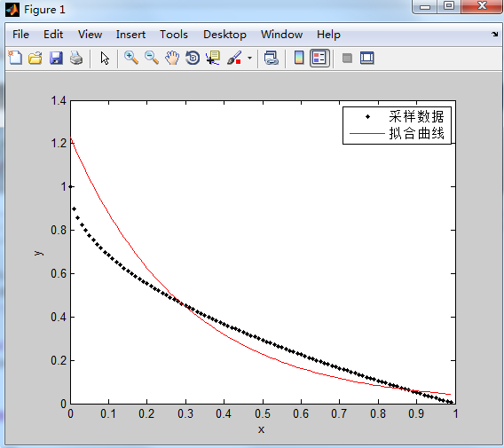Open the Window menu
Viewport: 504px width, 448px height.
click(281, 35)
